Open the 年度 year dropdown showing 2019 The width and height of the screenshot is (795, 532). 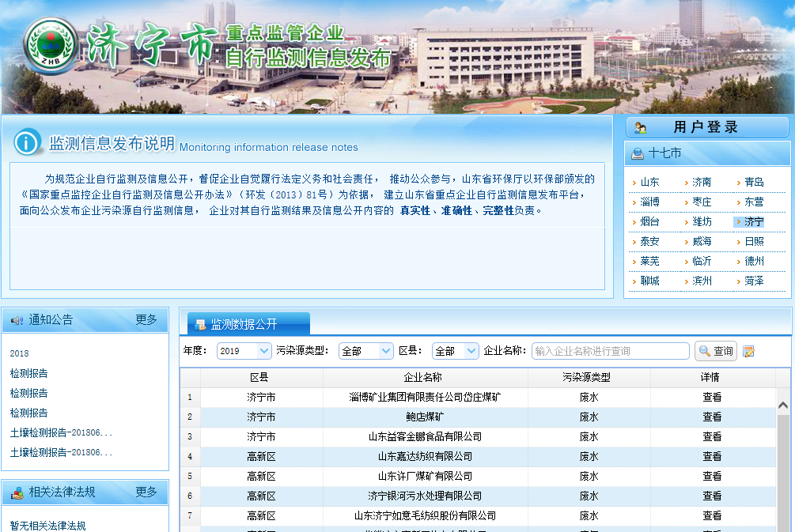(x=244, y=351)
